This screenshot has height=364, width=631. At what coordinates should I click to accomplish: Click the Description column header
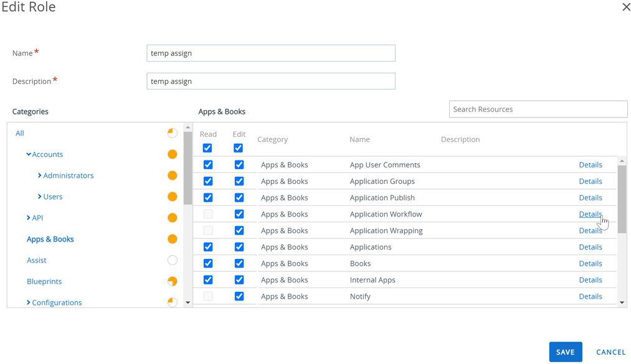tap(460, 139)
